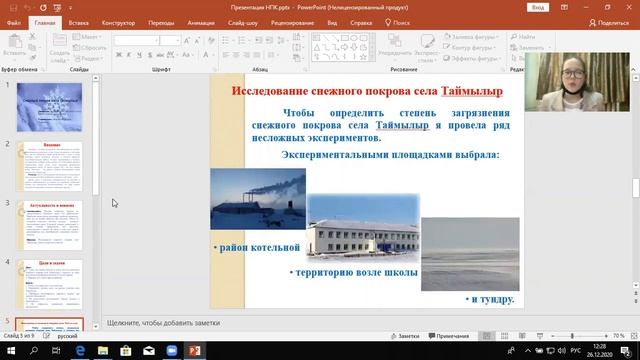The image size is (640, 360).
Task: Toggle Justify paragraph alignment
Action: 257,55
